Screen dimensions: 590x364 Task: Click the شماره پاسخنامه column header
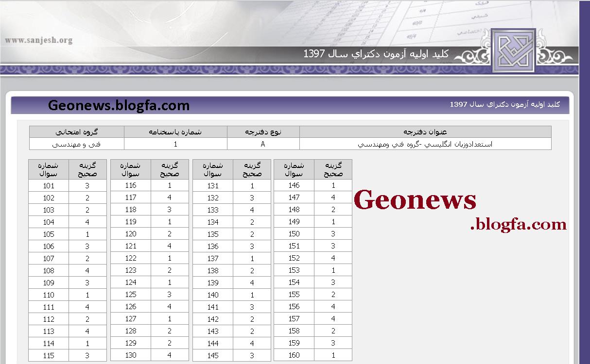coord(175,132)
